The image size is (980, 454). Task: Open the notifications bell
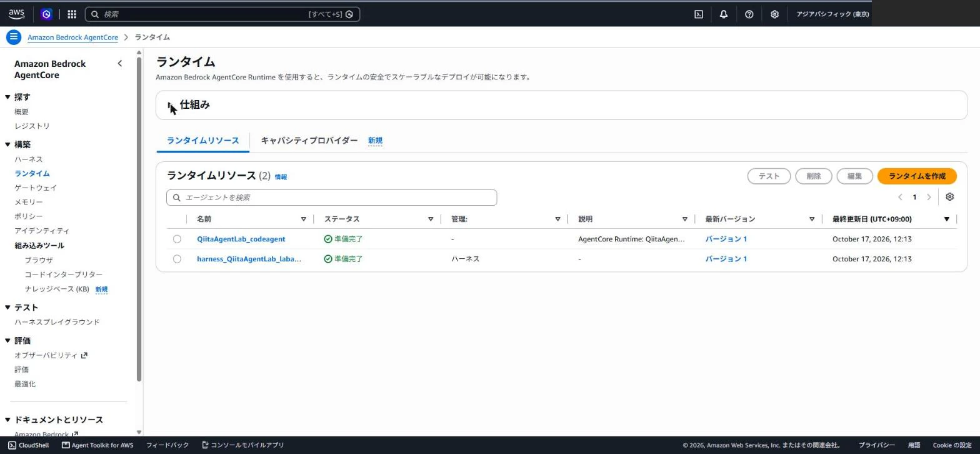coord(724,14)
